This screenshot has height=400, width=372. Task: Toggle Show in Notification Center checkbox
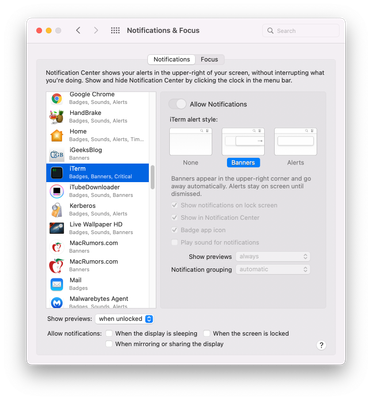coord(174,217)
